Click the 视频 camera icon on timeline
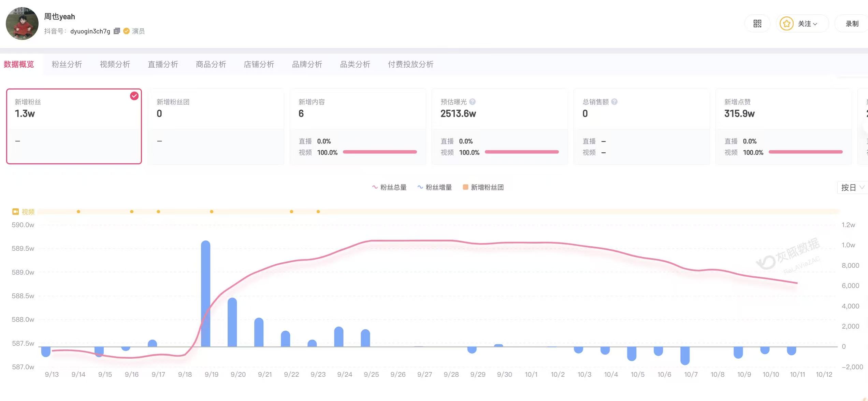Screen dimensions: 868x401 [x=15, y=212]
